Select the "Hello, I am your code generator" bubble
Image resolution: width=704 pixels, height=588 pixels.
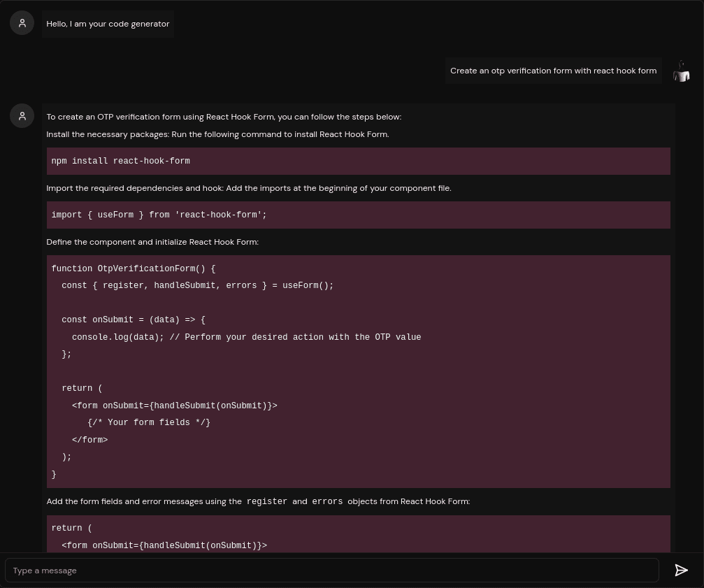[x=108, y=24]
